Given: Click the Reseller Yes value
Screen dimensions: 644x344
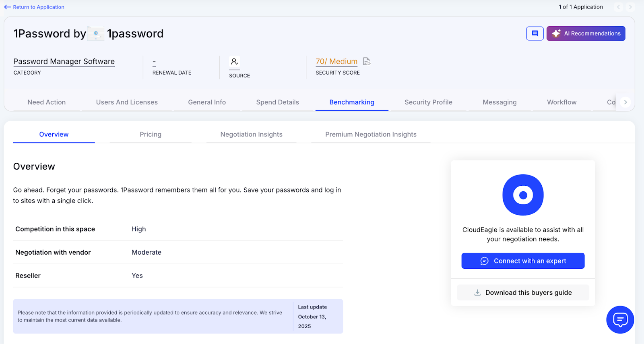Looking at the screenshot, I should 137,276.
